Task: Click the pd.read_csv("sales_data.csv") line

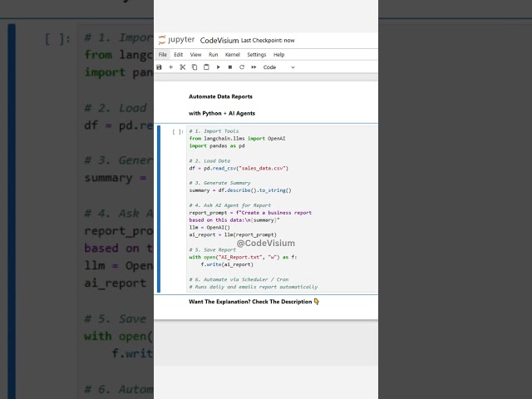Action: (239, 168)
